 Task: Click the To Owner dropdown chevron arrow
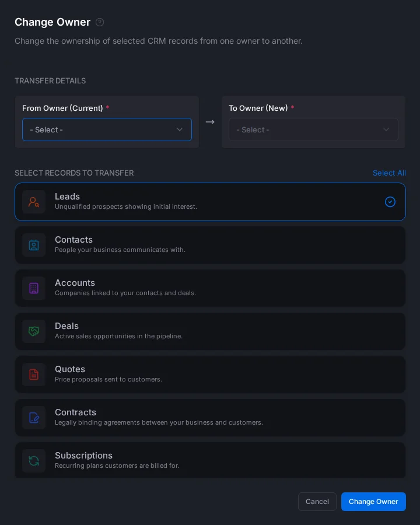click(x=386, y=129)
